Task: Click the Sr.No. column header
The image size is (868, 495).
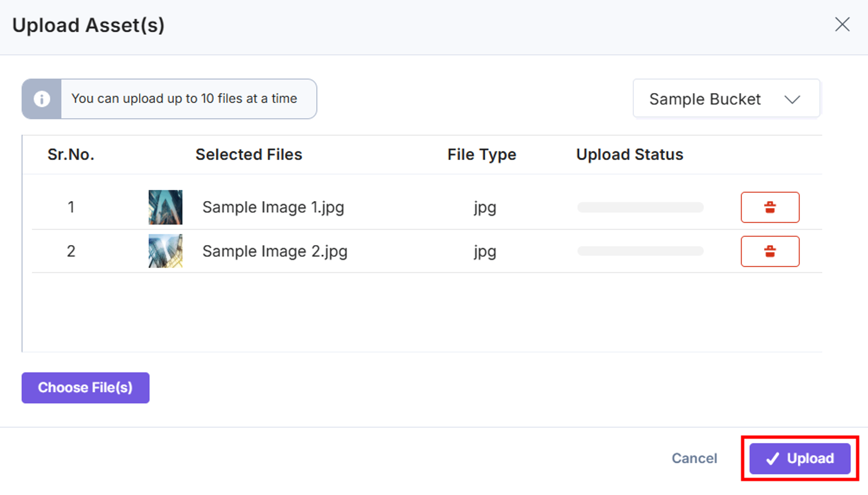Action: (71, 155)
